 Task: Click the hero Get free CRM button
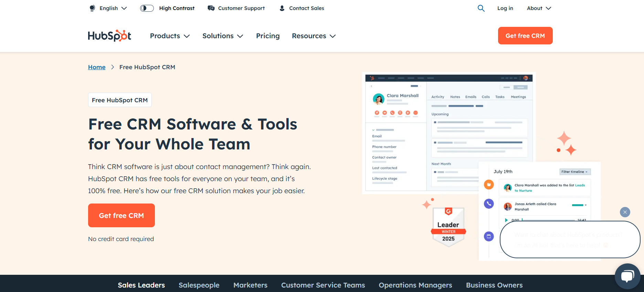(x=122, y=216)
